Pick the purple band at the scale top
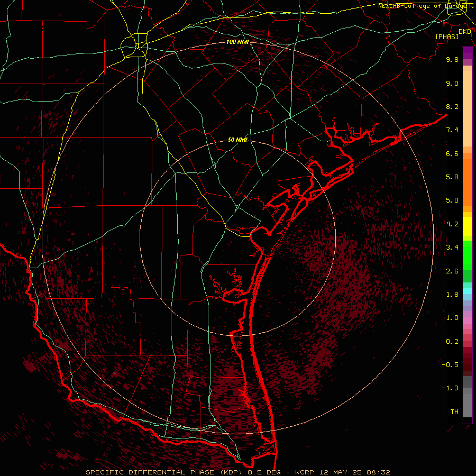Image resolution: width=476 pixels, height=476 pixels. pyautogui.click(x=467, y=53)
